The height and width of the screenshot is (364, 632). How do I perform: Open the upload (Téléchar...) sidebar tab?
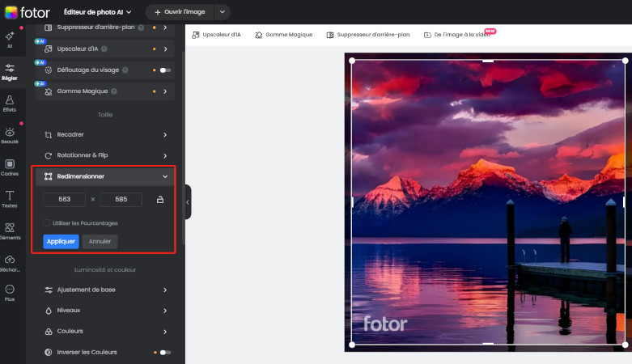coord(10,263)
